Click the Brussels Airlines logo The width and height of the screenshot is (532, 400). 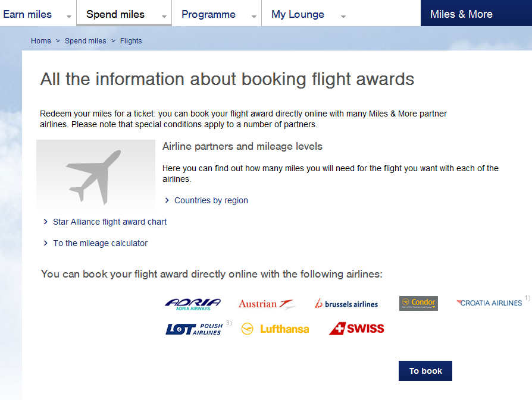point(346,304)
